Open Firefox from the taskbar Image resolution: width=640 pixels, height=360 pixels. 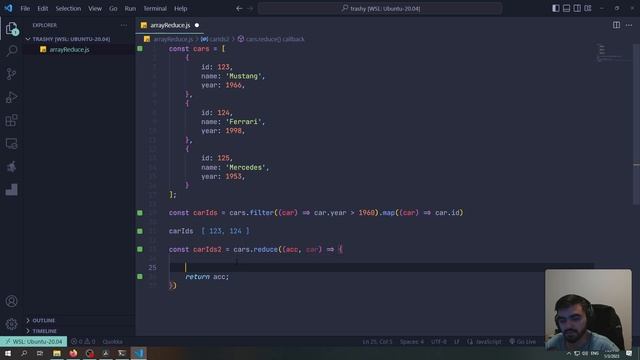pyautogui.click(x=73, y=353)
